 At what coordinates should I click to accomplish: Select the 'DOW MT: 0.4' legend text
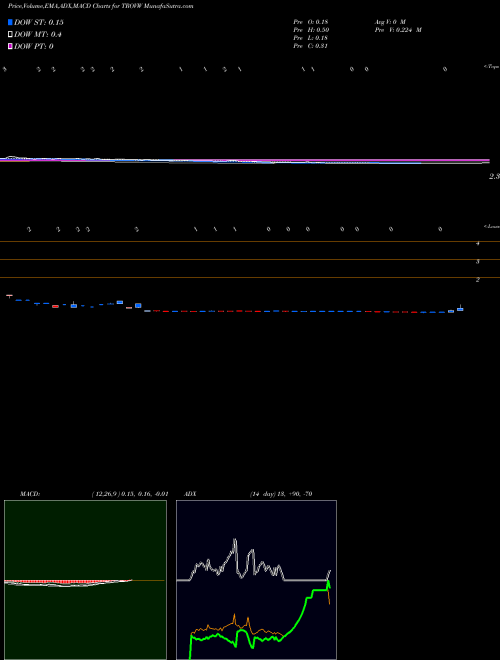point(38,35)
